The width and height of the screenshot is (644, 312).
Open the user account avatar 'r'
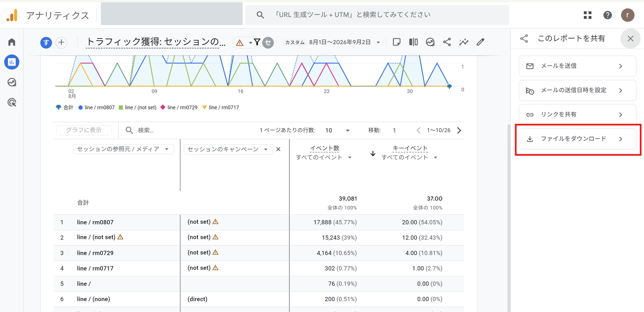pyautogui.click(x=627, y=15)
